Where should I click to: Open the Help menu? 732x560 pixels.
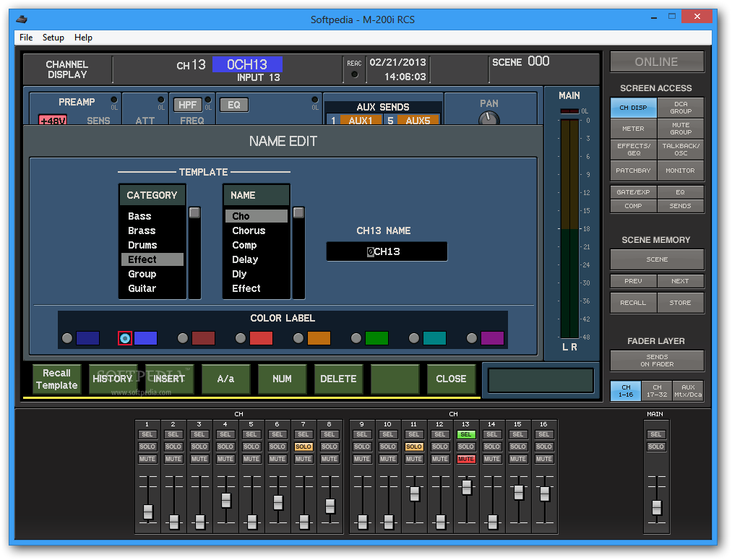pos(83,38)
